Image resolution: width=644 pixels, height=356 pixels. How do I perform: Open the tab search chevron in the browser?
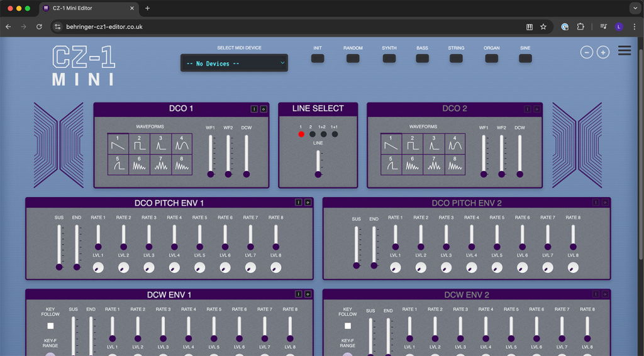tap(635, 8)
